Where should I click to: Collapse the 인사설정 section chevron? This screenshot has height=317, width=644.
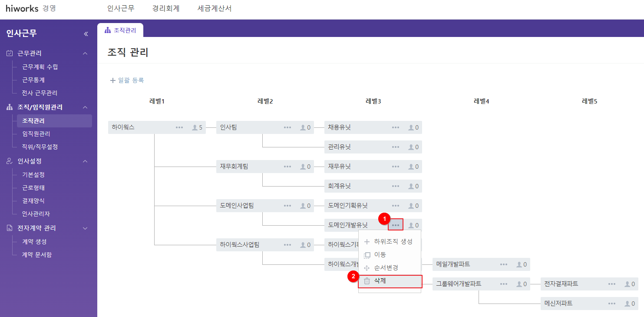[x=85, y=161]
